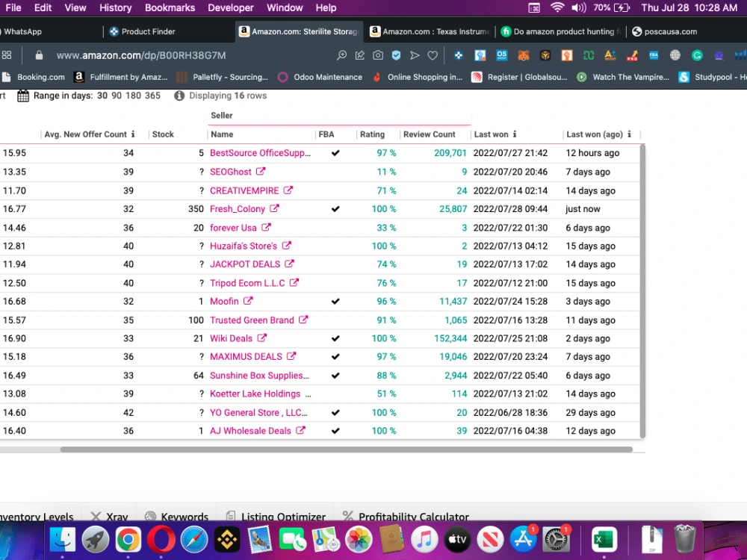Viewport: 747px width, 560px height.
Task: Open the Booking.com bookmark
Action: [x=34, y=77]
